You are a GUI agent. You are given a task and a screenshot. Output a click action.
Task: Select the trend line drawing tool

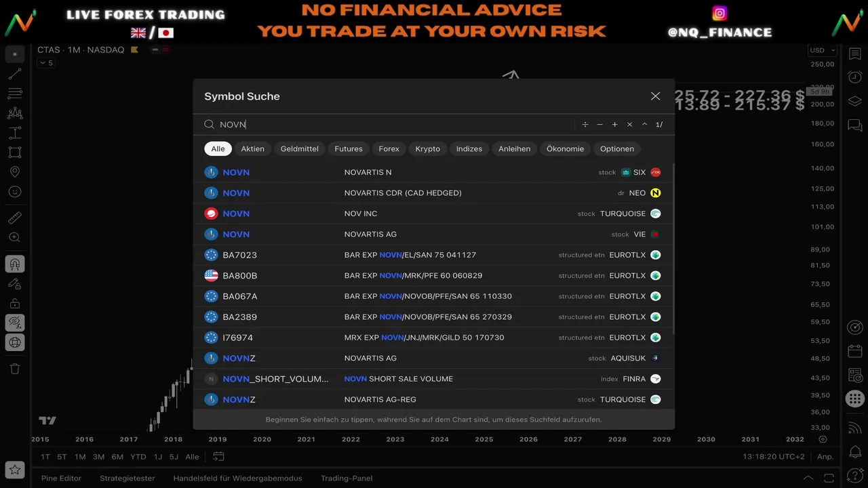click(x=15, y=74)
